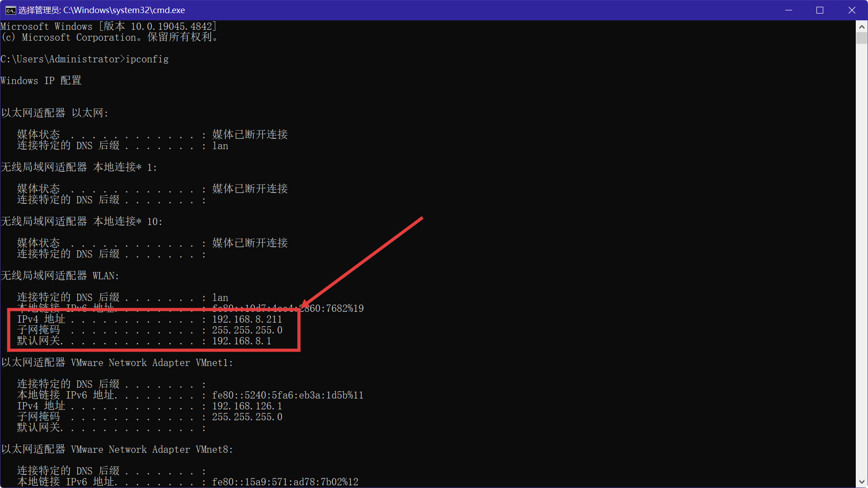This screenshot has height=488, width=868.
Task: Minimize the cmd.exe window
Action: (x=788, y=10)
